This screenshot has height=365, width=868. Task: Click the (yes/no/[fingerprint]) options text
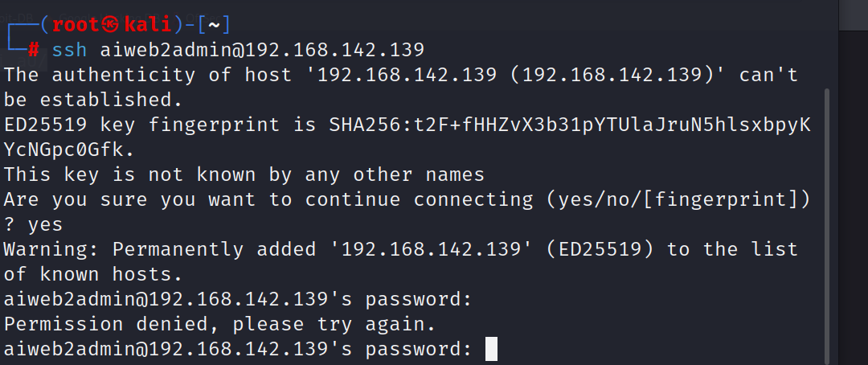click(x=678, y=200)
